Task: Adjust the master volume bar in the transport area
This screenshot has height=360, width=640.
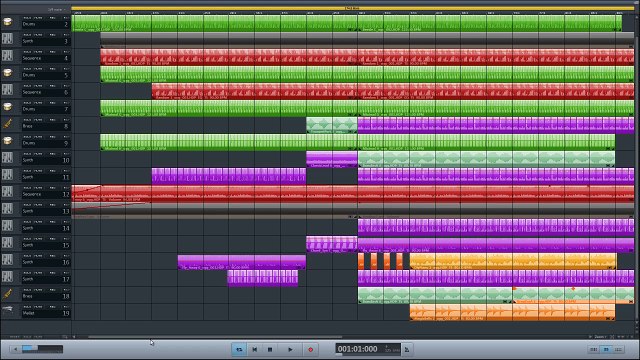Action: (x=42, y=349)
